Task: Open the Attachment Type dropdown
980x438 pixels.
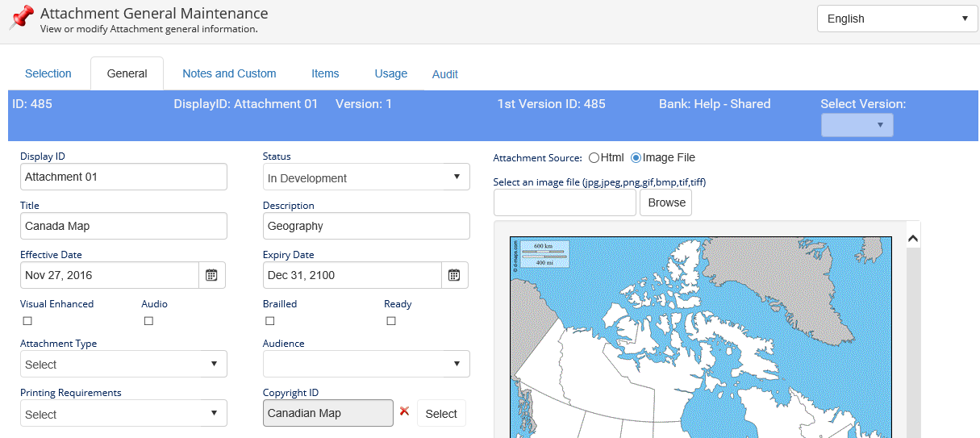Action: tap(123, 364)
